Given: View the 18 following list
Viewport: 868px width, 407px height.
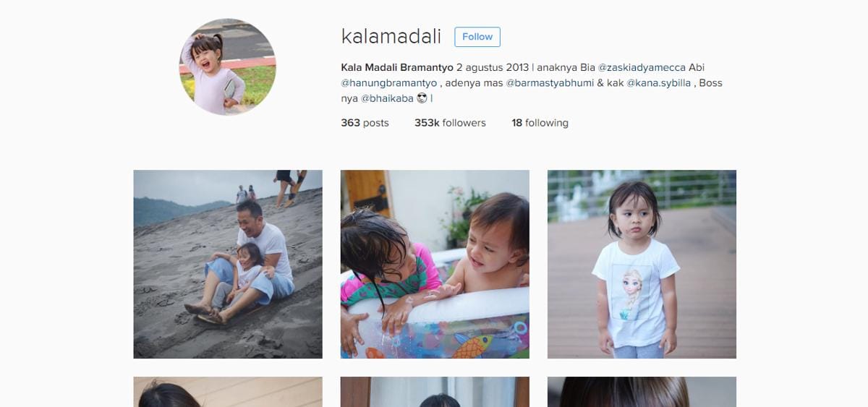Looking at the screenshot, I should (540, 123).
